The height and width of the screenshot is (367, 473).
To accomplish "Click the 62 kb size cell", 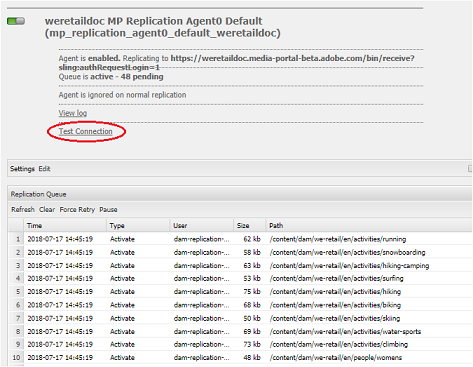I will click(252, 239).
